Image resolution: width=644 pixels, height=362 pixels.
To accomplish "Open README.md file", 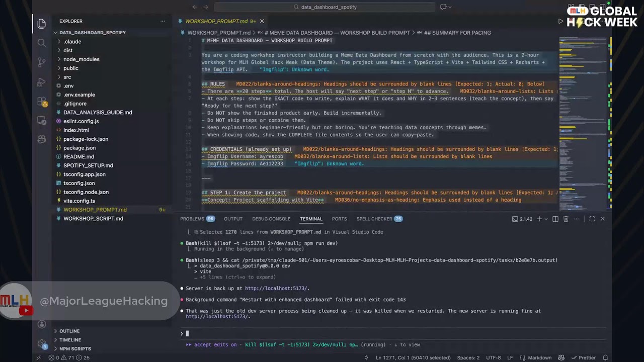I will (x=78, y=156).
